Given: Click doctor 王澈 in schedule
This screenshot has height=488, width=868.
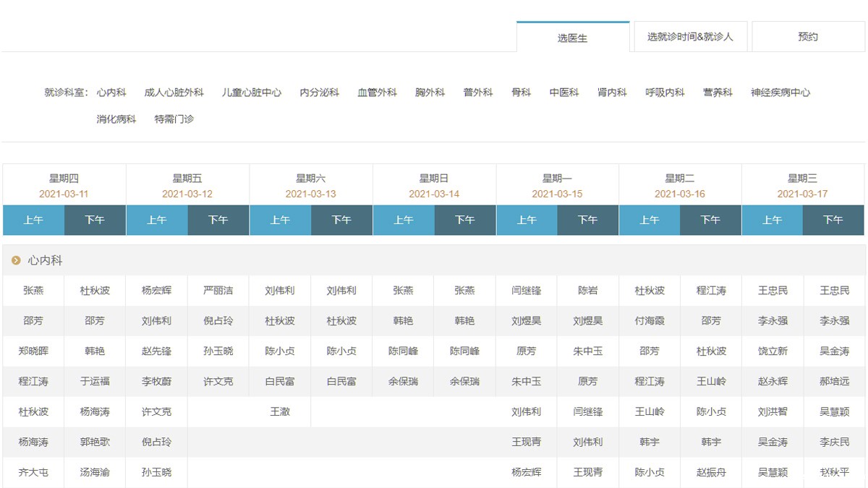Looking at the screenshot, I should (280, 411).
